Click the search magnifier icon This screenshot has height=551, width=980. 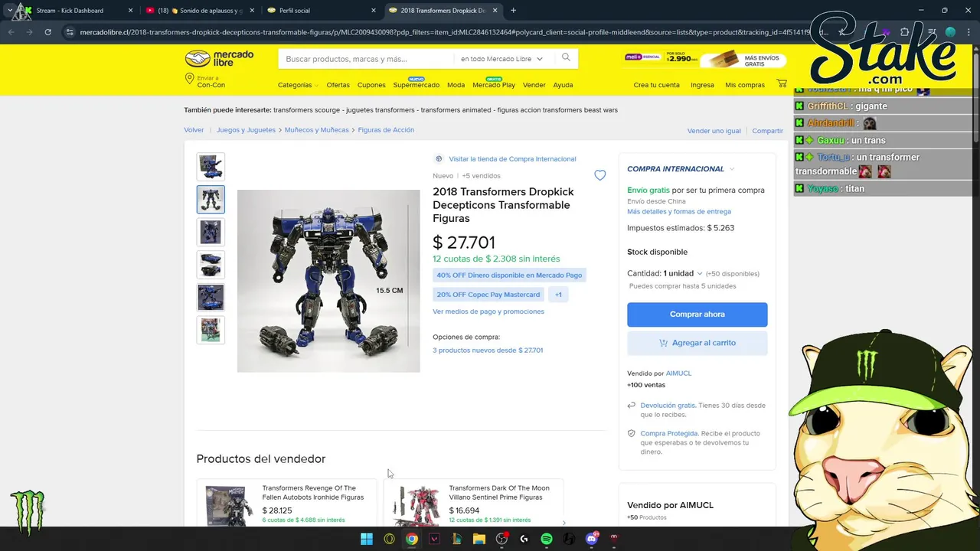(x=566, y=58)
